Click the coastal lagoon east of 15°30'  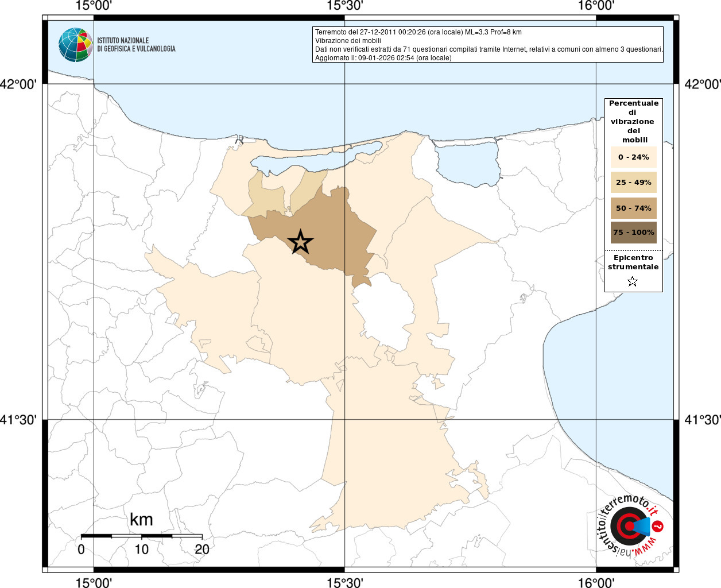tap(467, 163)
